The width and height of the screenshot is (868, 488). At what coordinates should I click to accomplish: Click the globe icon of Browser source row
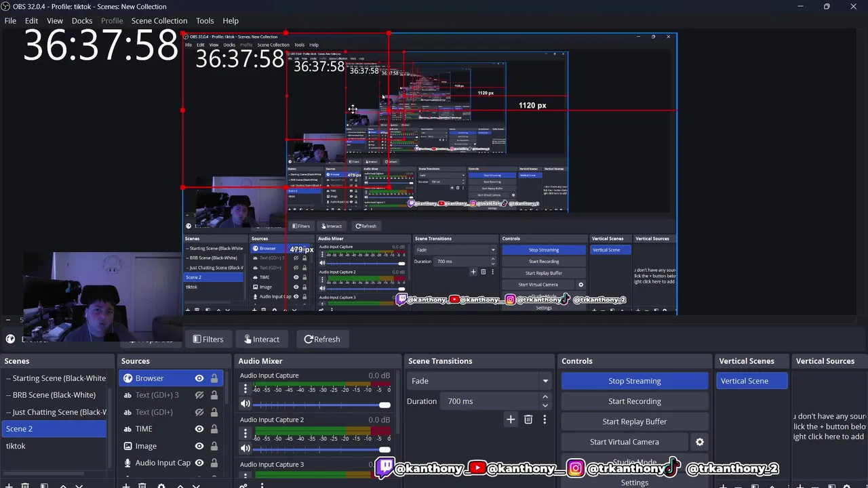[x=127, y=378]
